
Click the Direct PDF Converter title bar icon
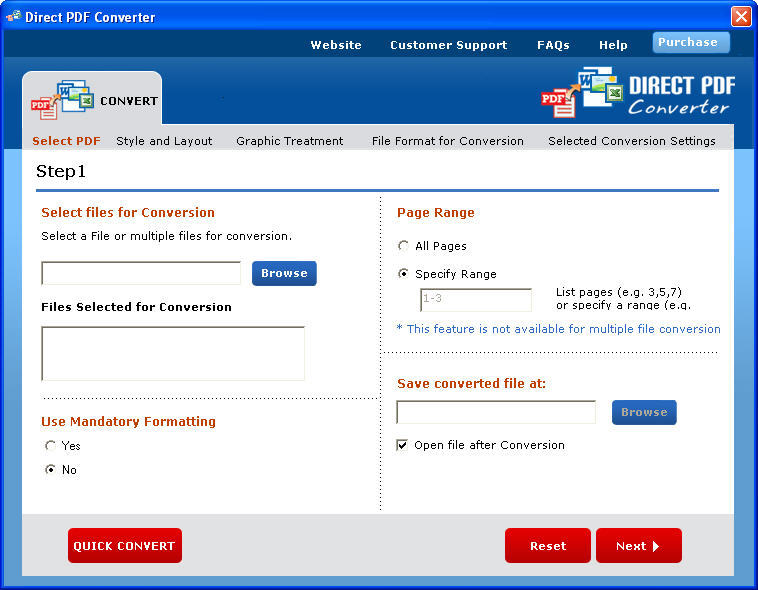pyautogui.click(x=14, y=16)
